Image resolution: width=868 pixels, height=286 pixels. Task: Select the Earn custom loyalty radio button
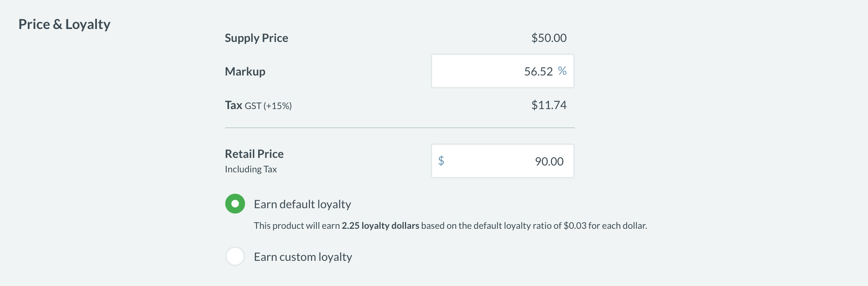pos(235,256)
